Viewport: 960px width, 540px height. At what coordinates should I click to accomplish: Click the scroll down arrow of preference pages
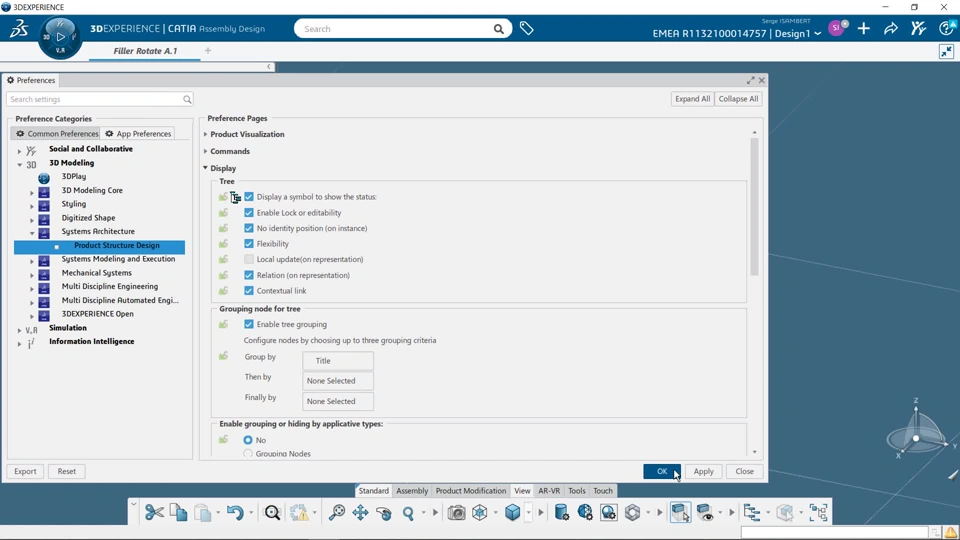[x=754, y=452]
